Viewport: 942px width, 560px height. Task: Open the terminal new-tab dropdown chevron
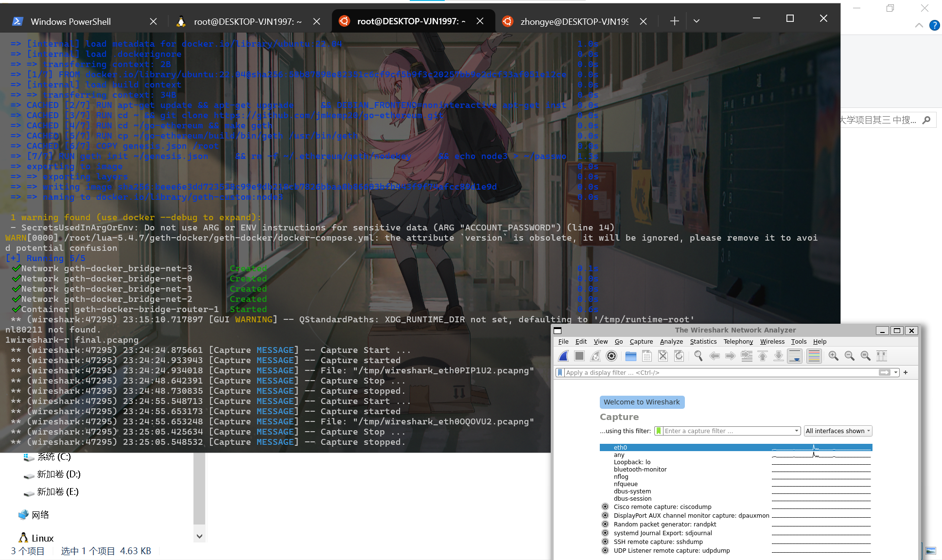pyautogui.click(x=696, y=21)
